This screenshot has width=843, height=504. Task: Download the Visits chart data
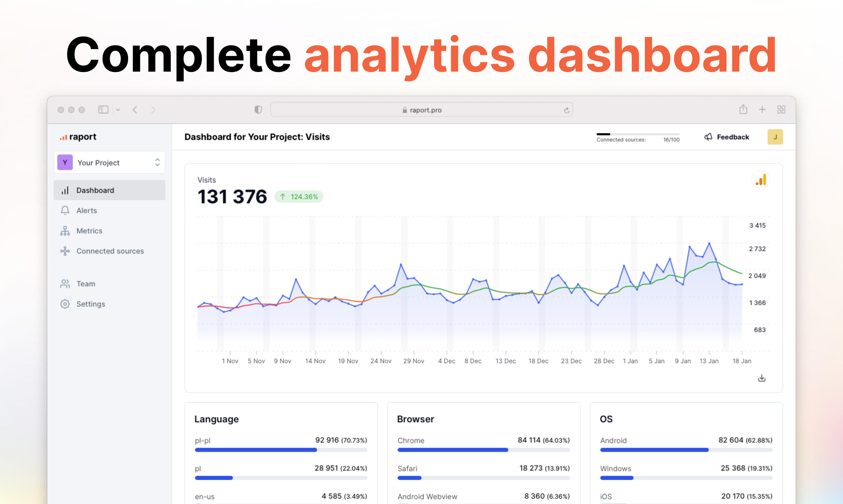(x=762, y=378)
